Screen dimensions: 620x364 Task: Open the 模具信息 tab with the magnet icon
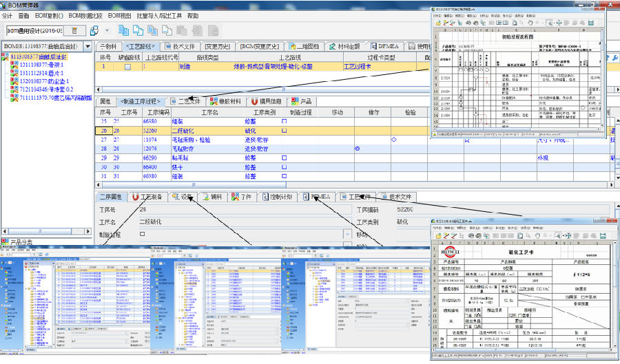coord(267,101)
